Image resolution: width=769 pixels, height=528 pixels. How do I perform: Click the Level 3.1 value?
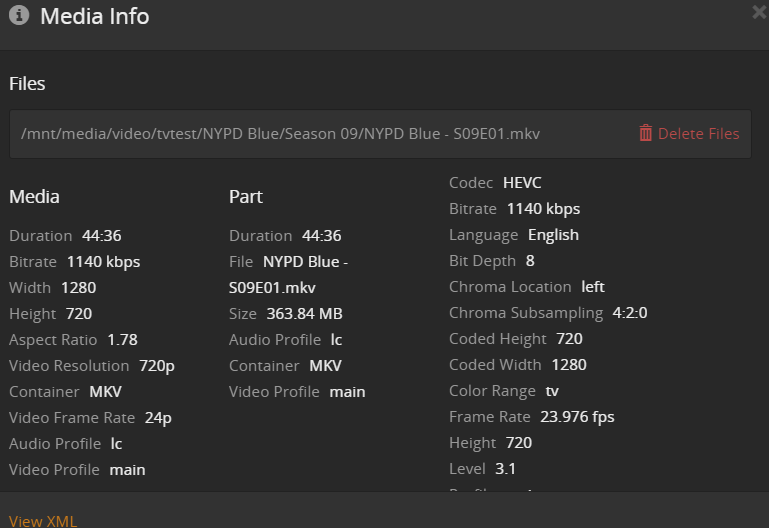coord(505,469)
